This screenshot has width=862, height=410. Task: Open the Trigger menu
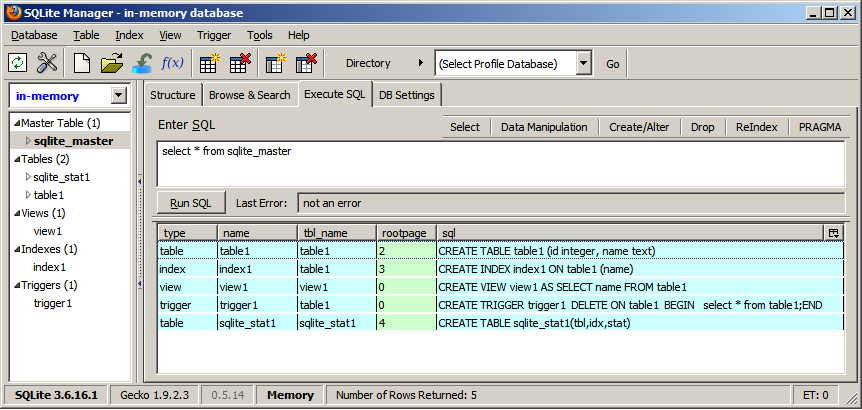pos(214,35)
